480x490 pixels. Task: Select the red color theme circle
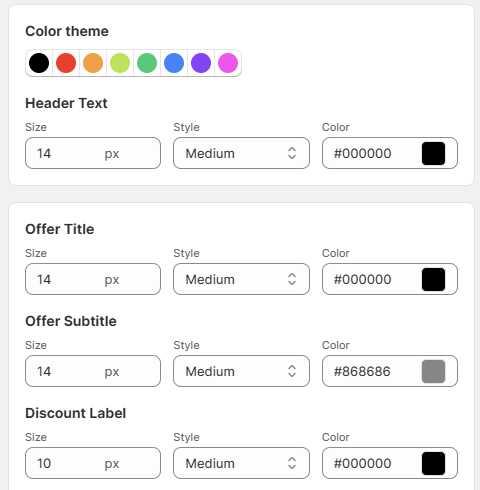[66, 63]
